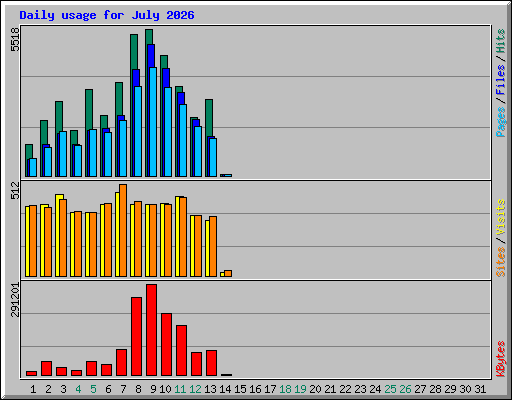Click the light blue Pages bar for day 1
This screenshot has width=512, height=400.
(x=33, y=167)
